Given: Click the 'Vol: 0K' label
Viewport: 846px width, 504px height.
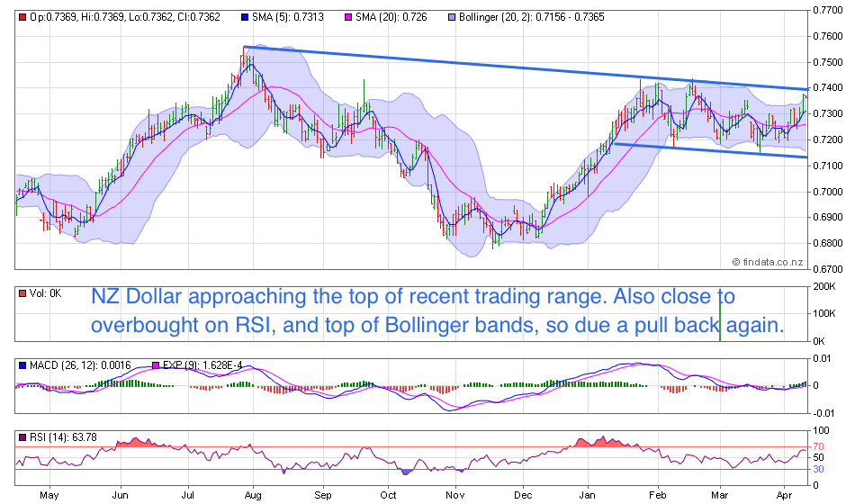Looking at the screenshot, I should (x=46, y=293).
